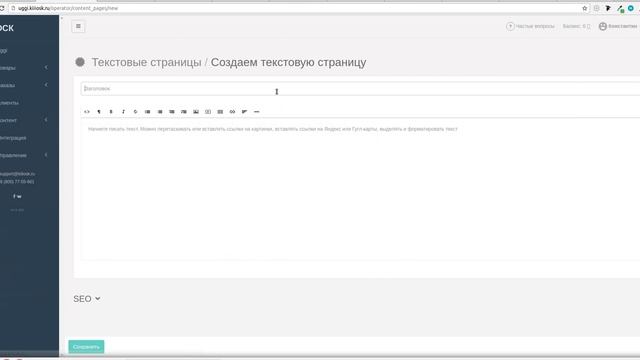Viewport: 640px width, 360px height.
Task: Click the grey circle icon beside page title
Action: (x=80, y=62)
